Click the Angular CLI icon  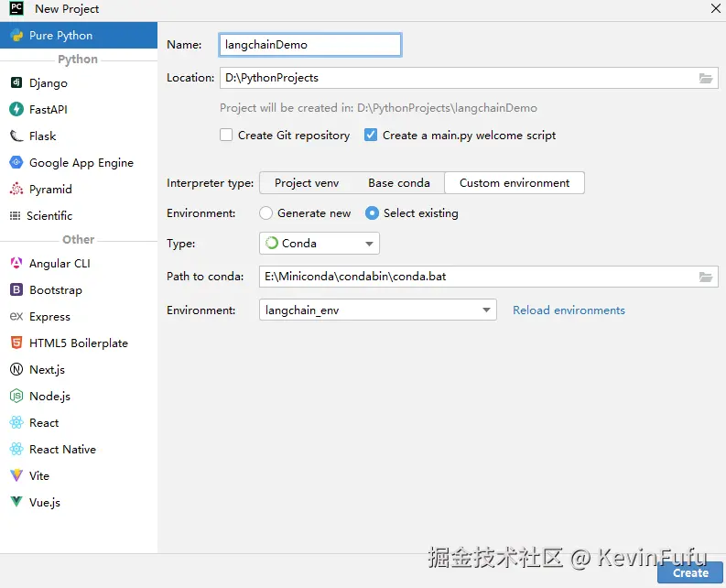pyautogui.click(x=16, y=263)
